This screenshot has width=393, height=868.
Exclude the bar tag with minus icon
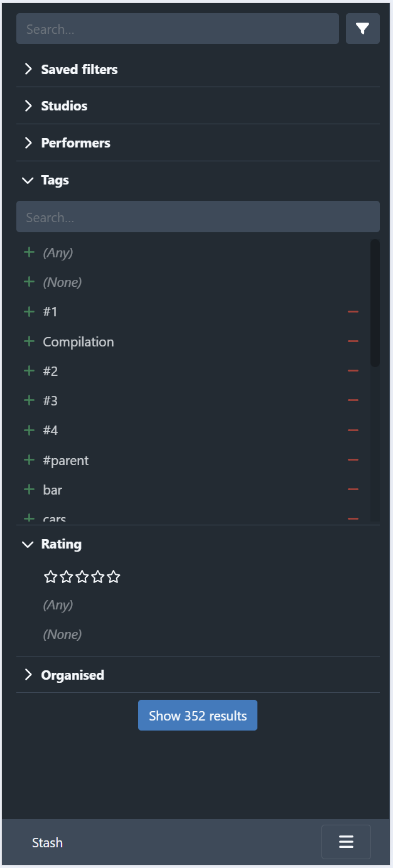tap(353, 490)
